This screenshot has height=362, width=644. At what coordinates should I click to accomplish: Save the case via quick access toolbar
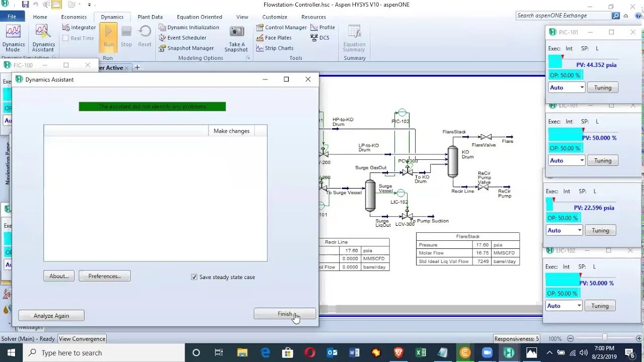(x=25, y=5)
